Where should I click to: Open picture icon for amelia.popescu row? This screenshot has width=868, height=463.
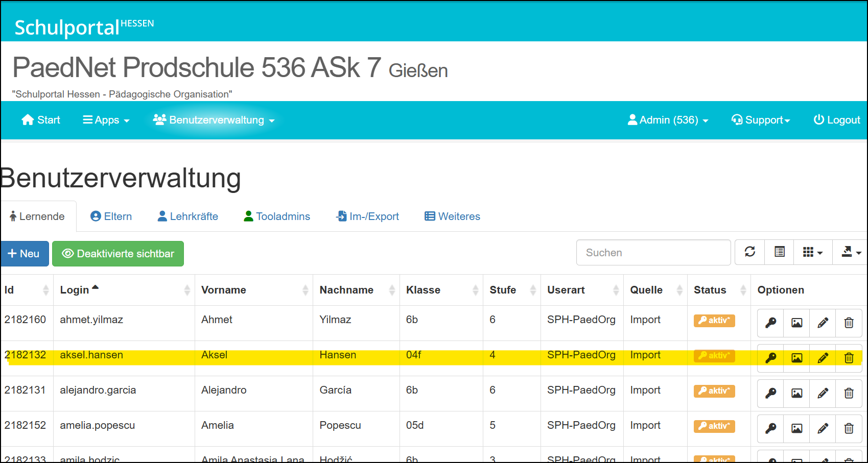tap(796, 428)
